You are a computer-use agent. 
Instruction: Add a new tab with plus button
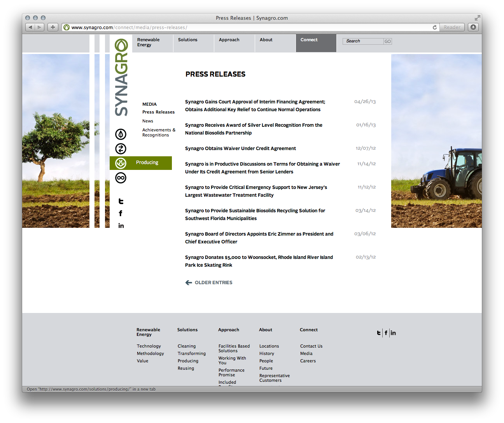tap(53, 27)
